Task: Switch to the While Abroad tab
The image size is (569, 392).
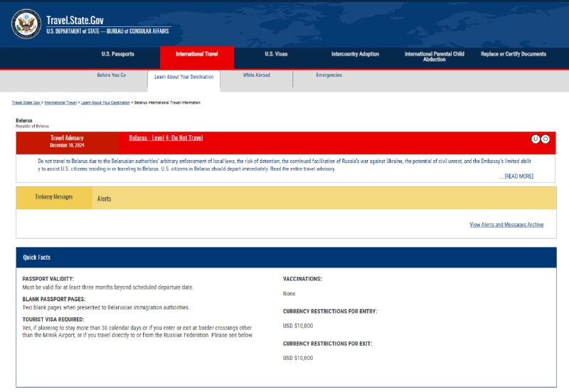Action: point(257,75)
